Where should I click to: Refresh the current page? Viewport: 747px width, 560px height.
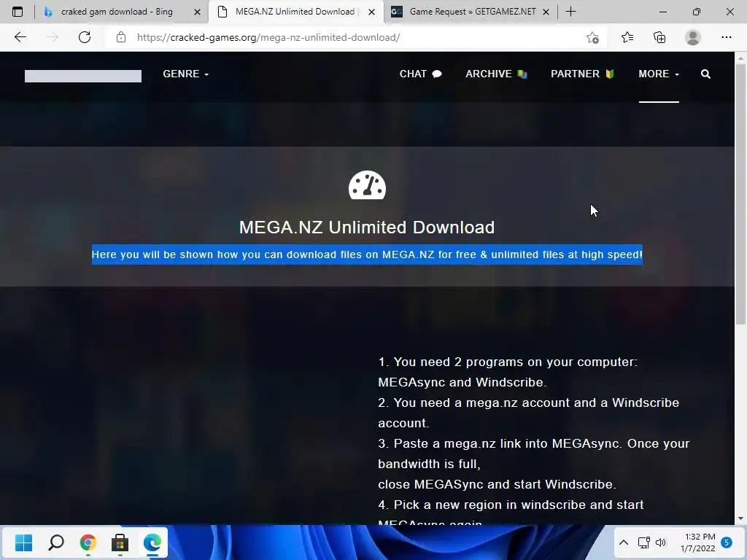(85, 37)
